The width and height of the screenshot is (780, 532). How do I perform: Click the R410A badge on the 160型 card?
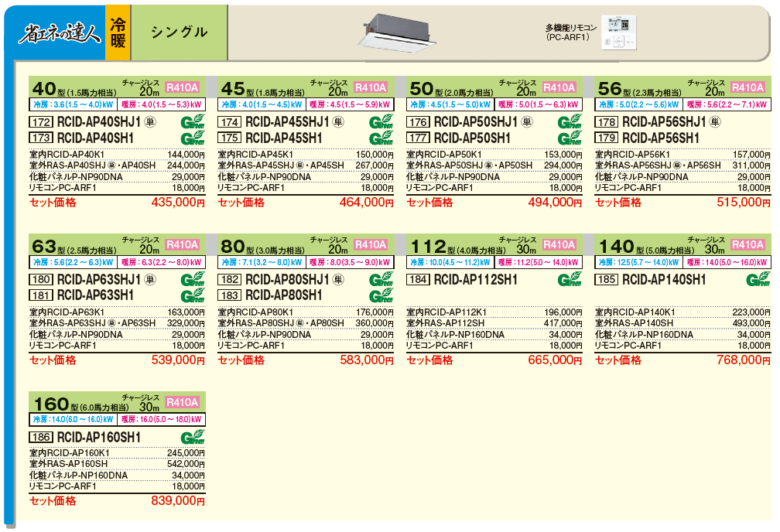(x=182, y=402)
